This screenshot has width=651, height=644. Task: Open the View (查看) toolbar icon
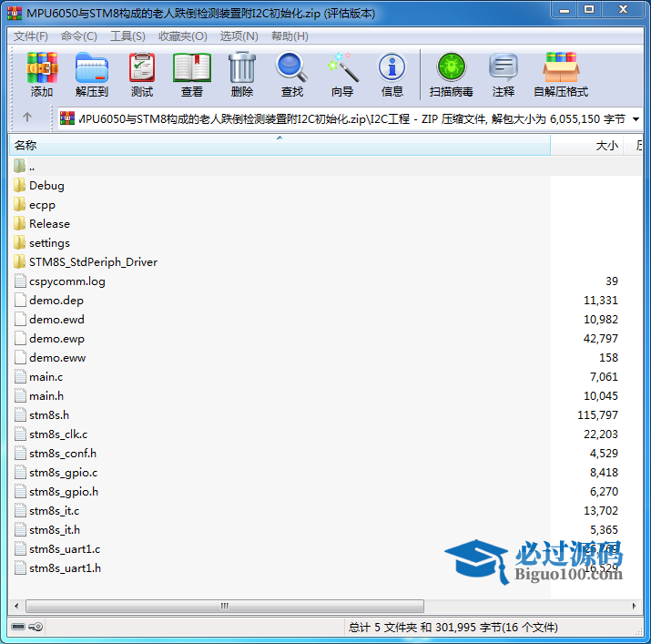click(x=192, y=75)
